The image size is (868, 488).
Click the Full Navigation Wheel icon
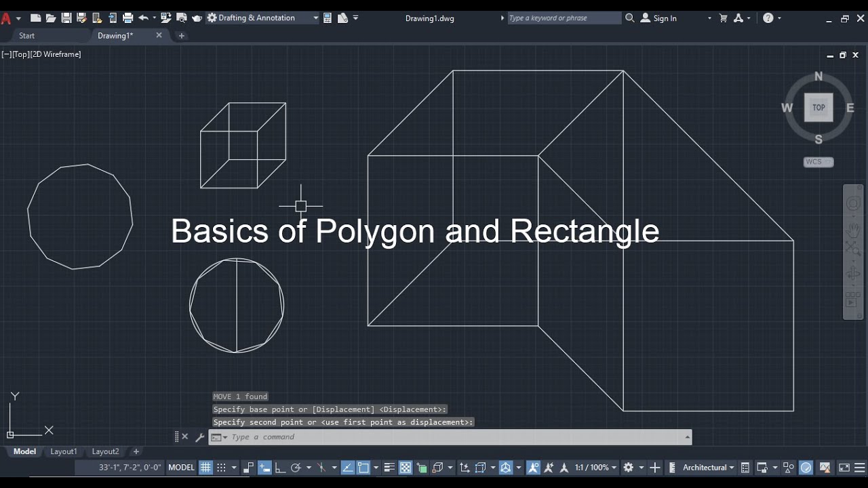point(853,204)
